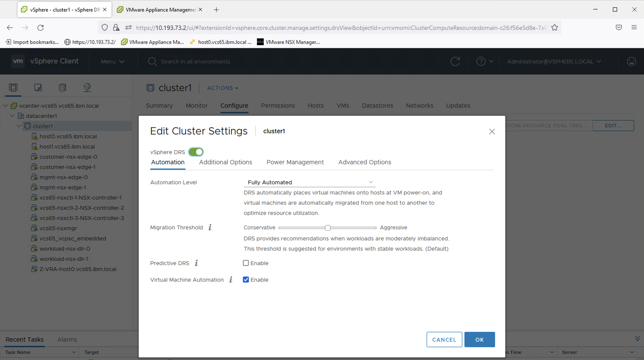
Task: Open the Automation Level dropdown
Action: tap(309, 182)
